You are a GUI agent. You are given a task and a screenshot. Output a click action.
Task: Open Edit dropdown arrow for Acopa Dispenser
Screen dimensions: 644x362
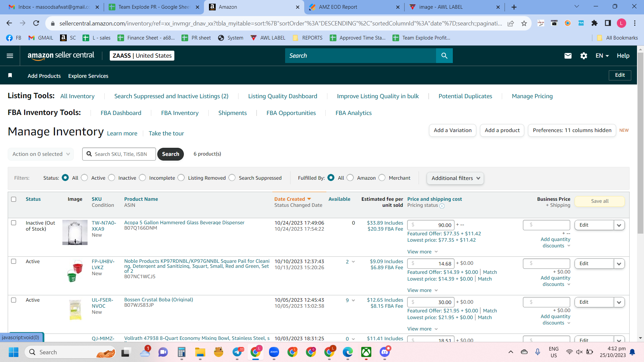pos(619,225)
